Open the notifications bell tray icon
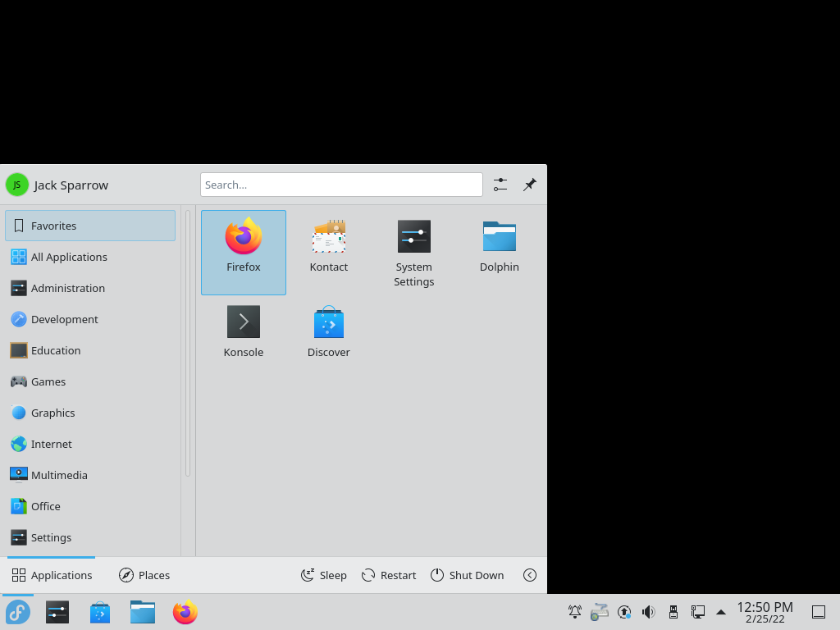840x630 pixels. point(575,611)
